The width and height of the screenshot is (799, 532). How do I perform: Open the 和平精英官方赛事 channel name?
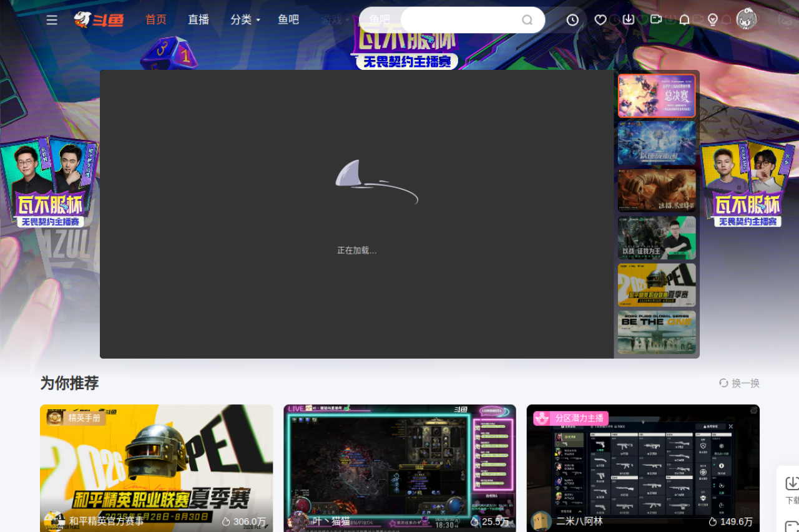(x=106, y=521)
